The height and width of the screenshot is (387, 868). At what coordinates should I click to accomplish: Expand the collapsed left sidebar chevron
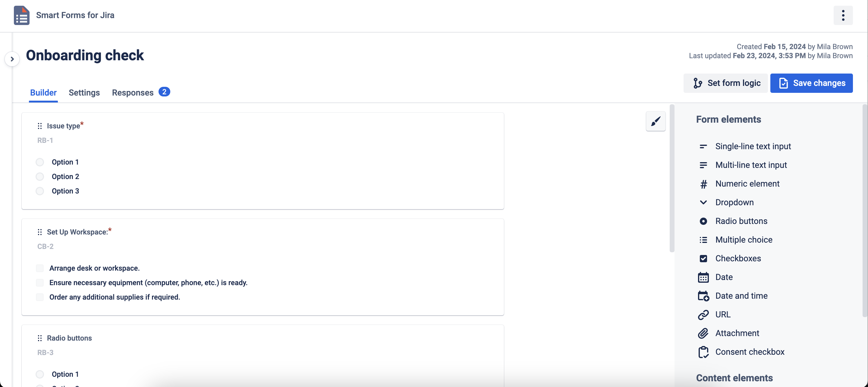click(12, 59)
